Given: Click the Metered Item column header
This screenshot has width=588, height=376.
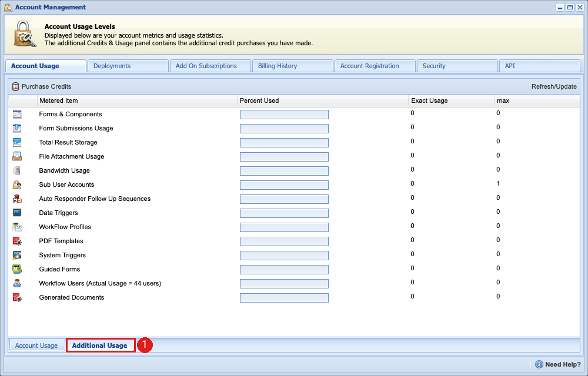Looking at the screenshot, I should point(137,100).
